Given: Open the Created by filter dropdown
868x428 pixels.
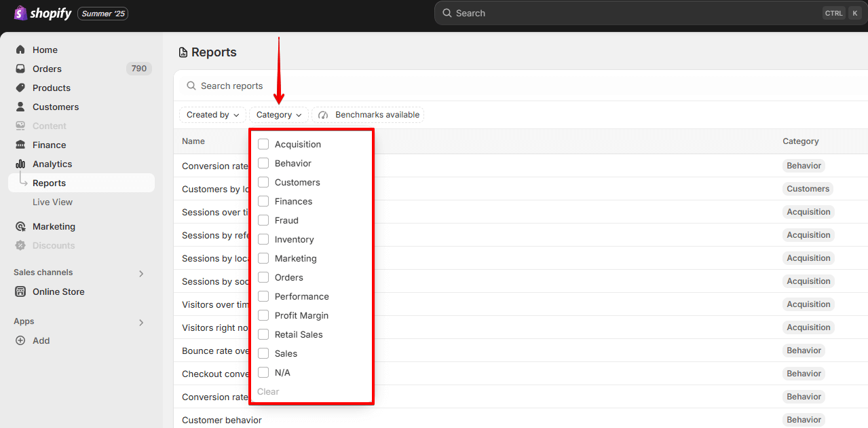Looking at the screenshot, I should [212, 115].
